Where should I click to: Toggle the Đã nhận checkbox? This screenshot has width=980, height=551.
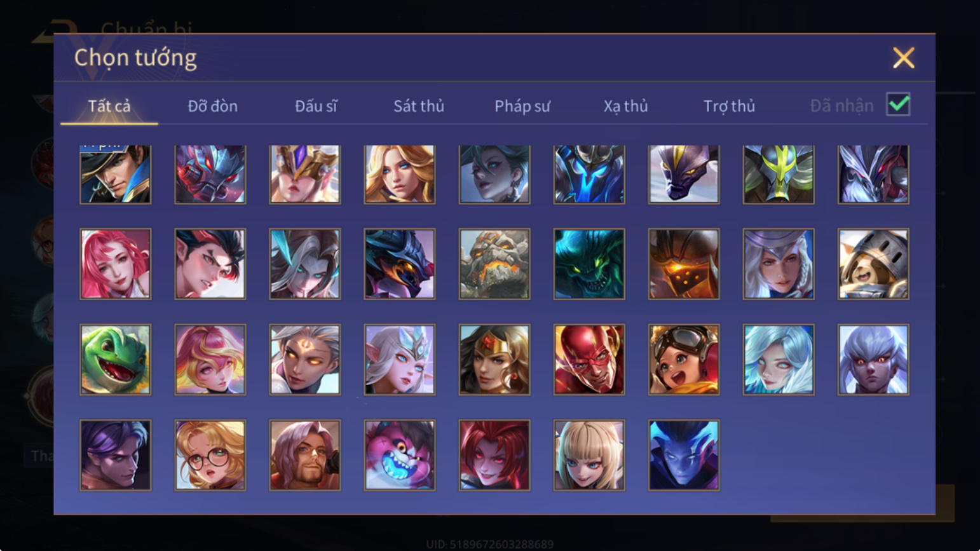pos(898,104)
